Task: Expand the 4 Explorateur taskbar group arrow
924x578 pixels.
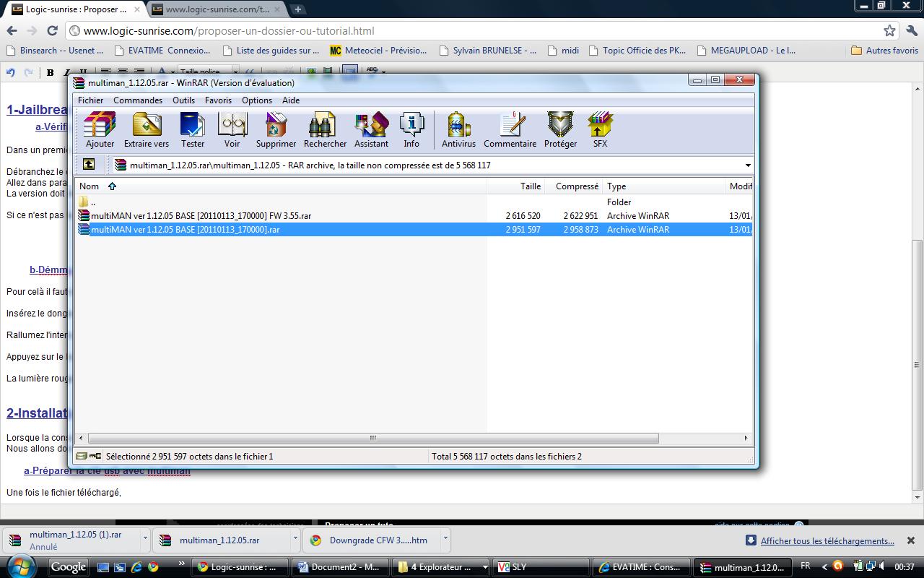Action: pos(484,567)
